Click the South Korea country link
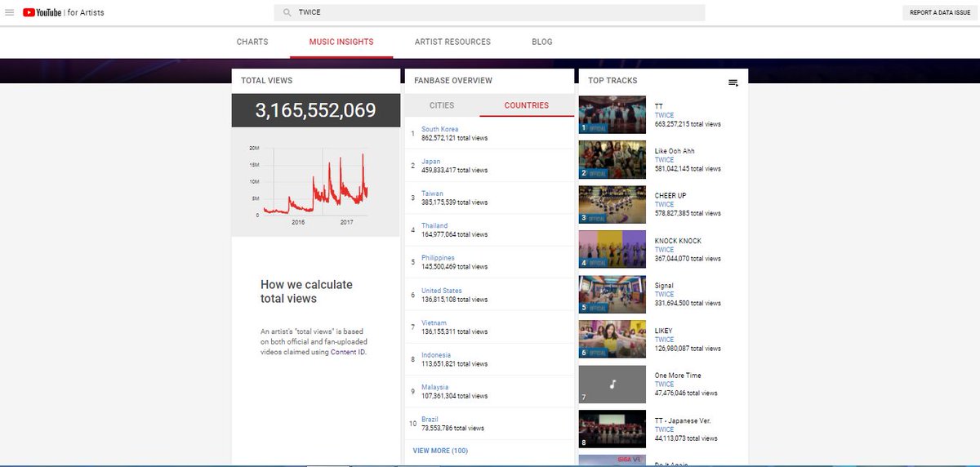980x467 pixels. point(439,129)
